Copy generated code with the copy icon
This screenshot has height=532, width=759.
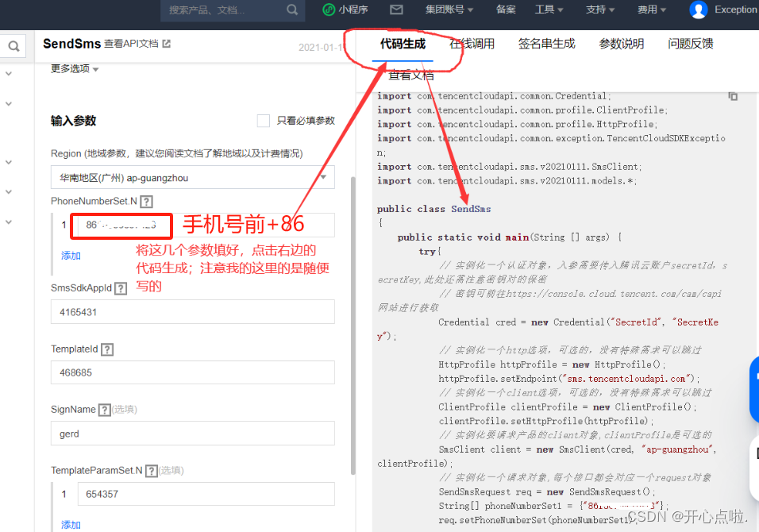coord(733,96)
